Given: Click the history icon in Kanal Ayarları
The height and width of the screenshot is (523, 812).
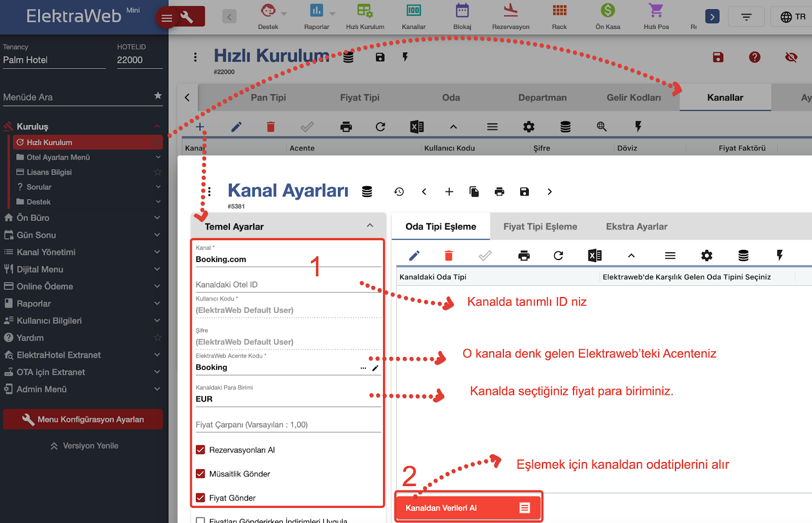Looking at the screenshot, I should pos(399,191).
